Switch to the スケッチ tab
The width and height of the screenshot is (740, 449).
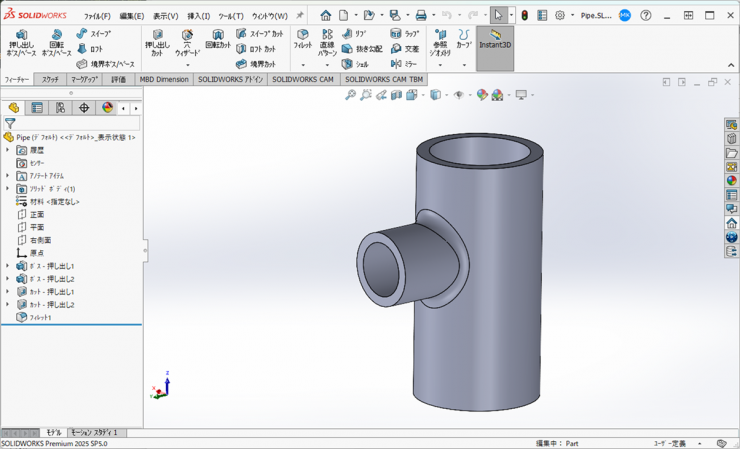click(x=50, y=79)
